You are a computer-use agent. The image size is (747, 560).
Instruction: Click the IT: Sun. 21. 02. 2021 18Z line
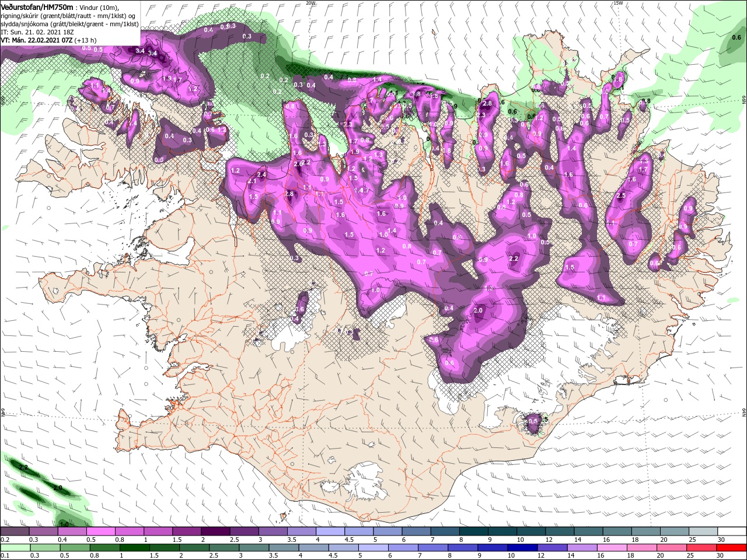(x=39, y=32)
